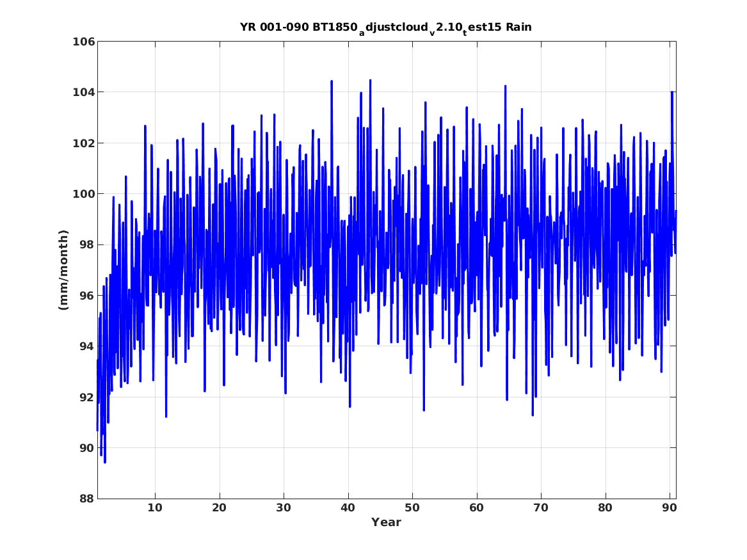
Task: Click the 'Year' x-axis label
Action: pos(386,522)
